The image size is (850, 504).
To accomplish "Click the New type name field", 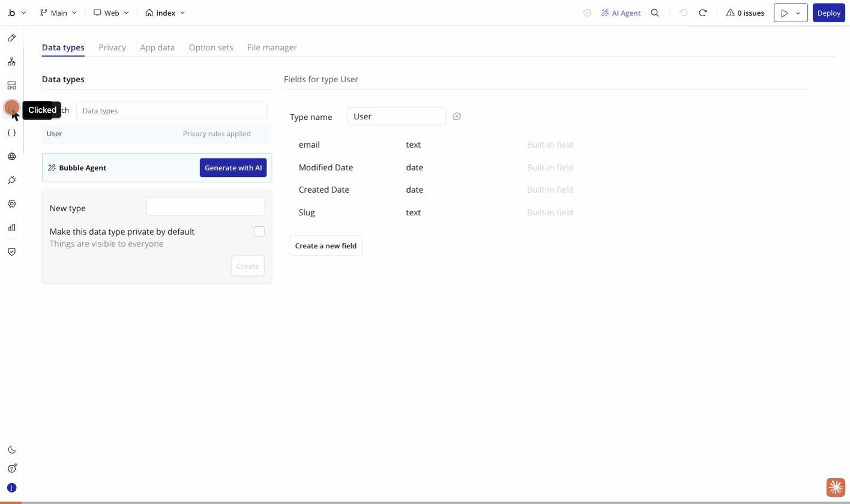I will [205, 207].
